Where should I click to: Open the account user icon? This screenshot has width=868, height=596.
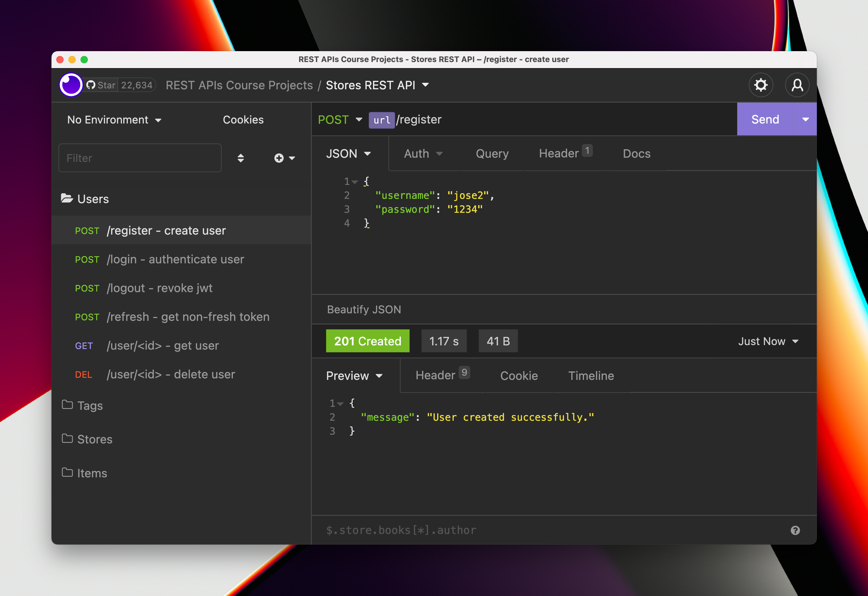click(797, 85)
